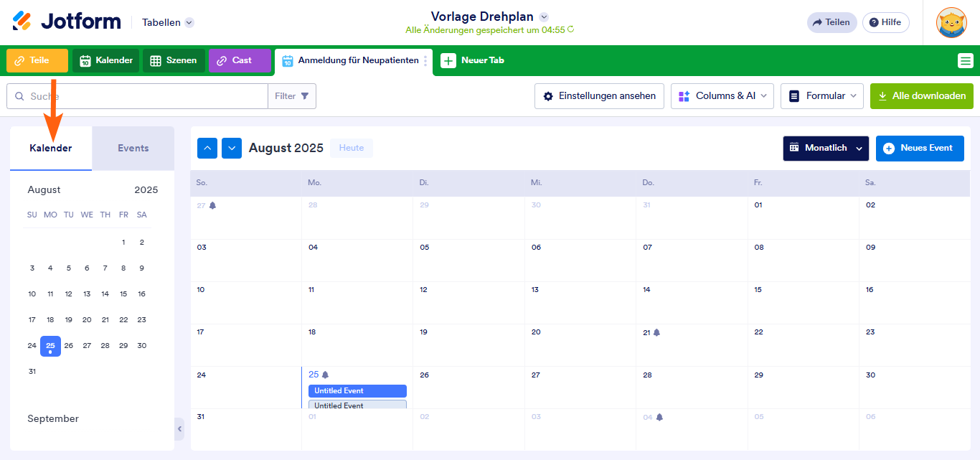Click the hamburger menu icon on green bar
980x460 pixels.
tap(965, 61)
